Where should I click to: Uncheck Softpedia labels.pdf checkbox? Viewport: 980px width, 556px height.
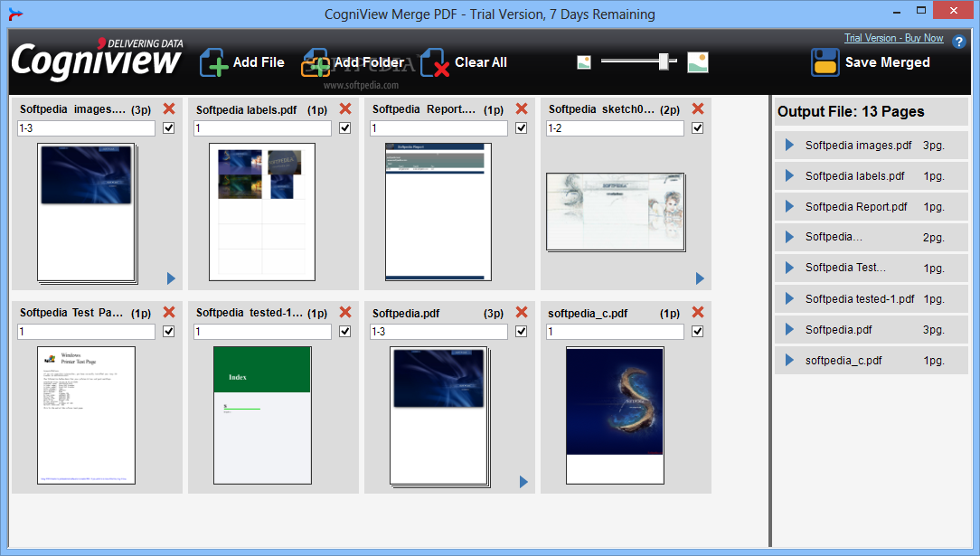tap(345, 128)
